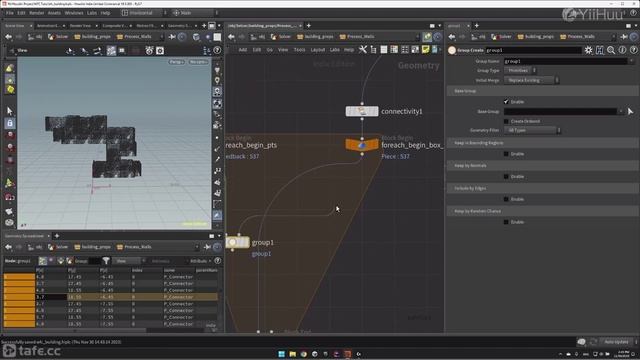The width and height of the screenshot is (640, 360).
Task: Pin the network editor pane
Action: click(427, 37)
